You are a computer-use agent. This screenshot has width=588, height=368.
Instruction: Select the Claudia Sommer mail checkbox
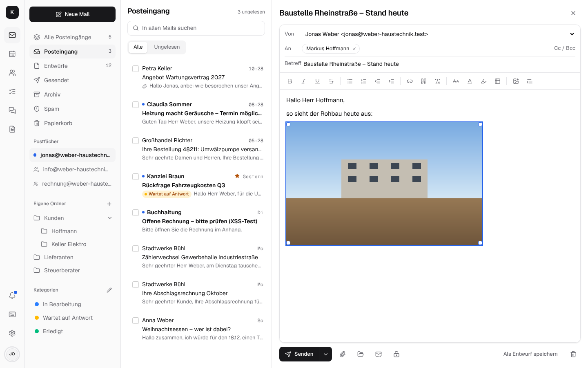pyautogui.click(x=136, y=105)
